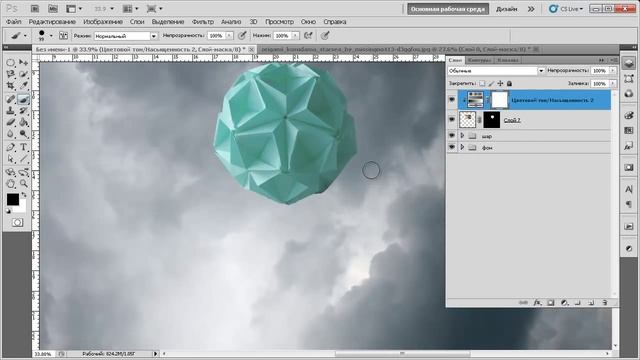Select the Paint Bucket tool
This screenshot has height=360, width=640.
pyautogui.click(x=23, y=122)
